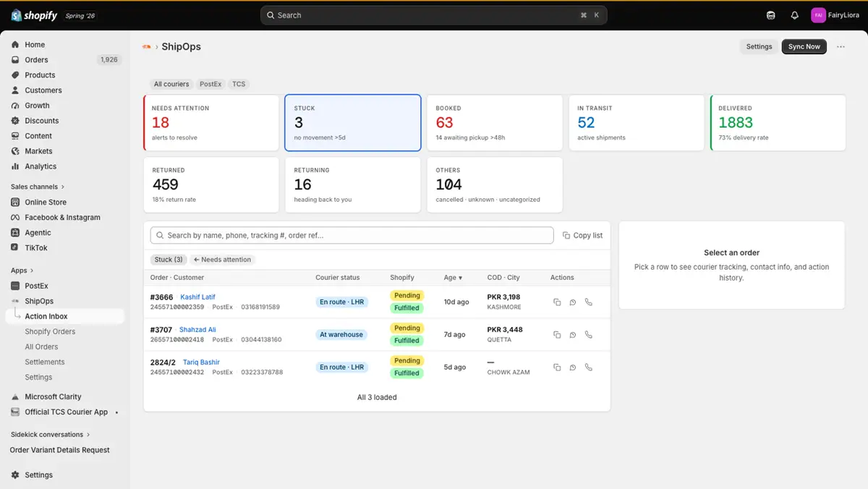
Task: Copy details for order #3666
Action: coord(557,302)
